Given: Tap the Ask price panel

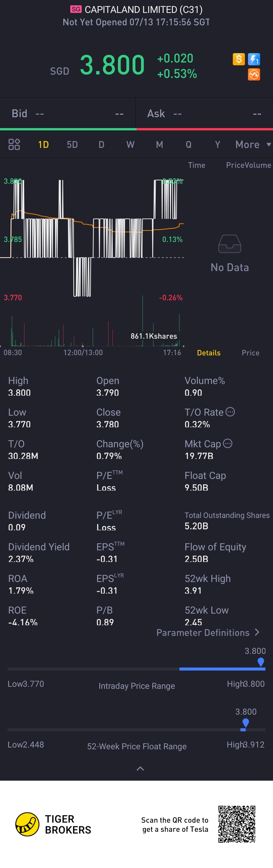Looking at the screenshot, I should coord(204,114).
